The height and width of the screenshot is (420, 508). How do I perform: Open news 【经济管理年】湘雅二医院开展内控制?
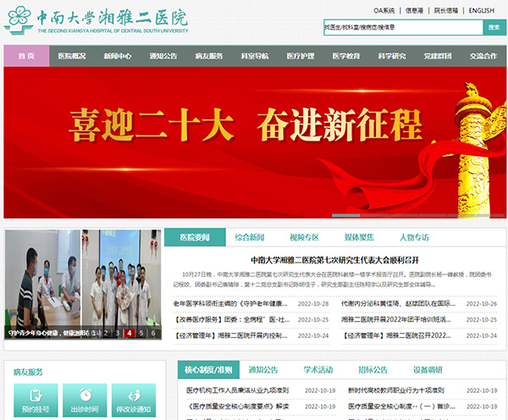[x=230, y=335]
